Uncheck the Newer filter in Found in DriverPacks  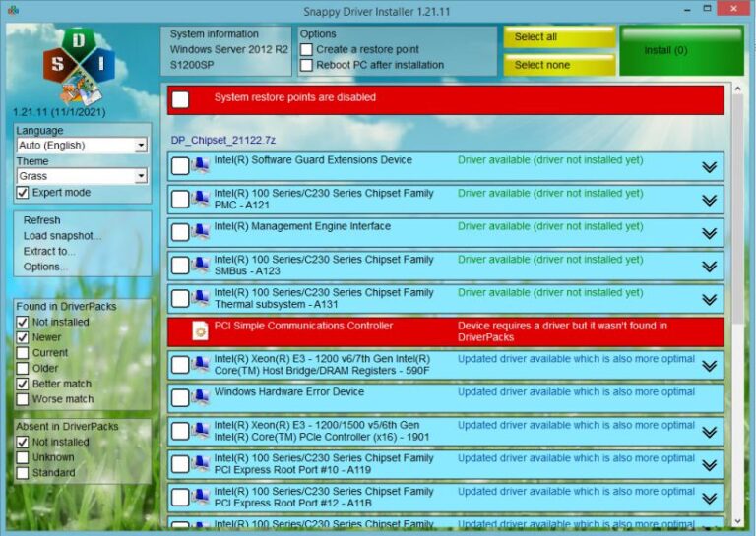point(23,337)
